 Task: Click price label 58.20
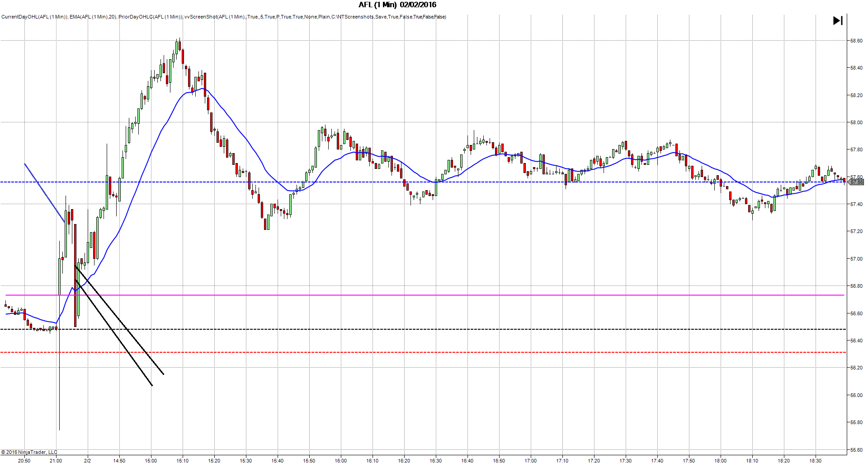[856, 95]
